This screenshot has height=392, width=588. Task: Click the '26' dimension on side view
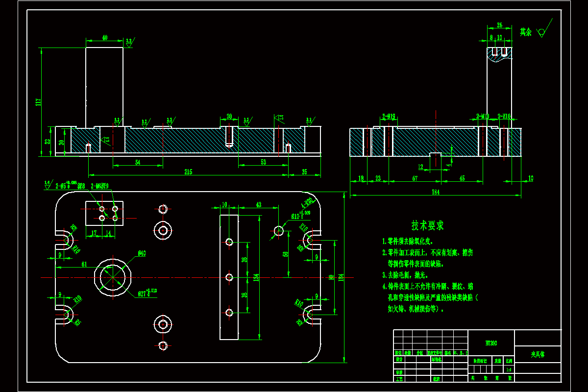point(499,25)
